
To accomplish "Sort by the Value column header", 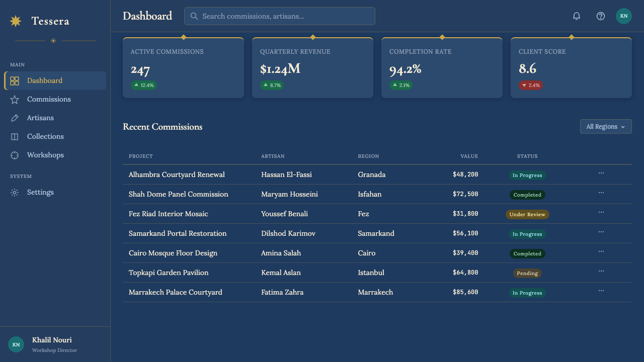I will coord(469,156).
